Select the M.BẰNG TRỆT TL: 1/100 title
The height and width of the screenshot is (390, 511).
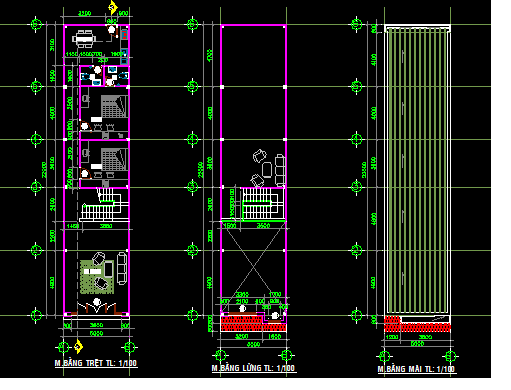[x=96, y=363]
